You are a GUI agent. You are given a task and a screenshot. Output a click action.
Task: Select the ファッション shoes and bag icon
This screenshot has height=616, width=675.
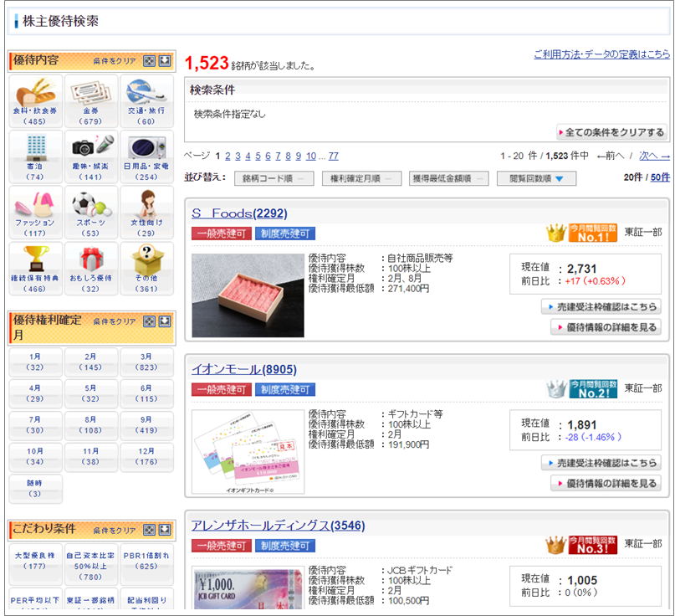[x=36, y=213]
